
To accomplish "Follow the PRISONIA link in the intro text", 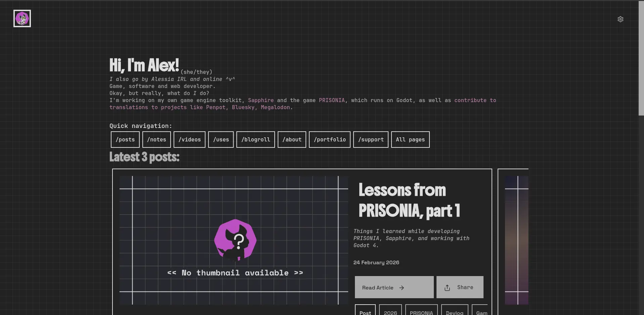I will (331, 100).
